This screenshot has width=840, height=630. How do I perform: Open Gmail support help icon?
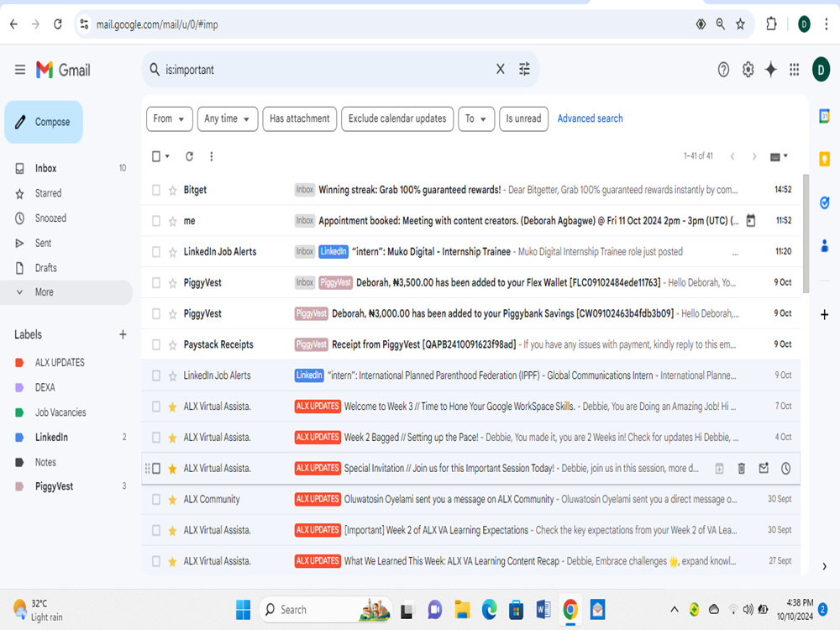[723, 70]
